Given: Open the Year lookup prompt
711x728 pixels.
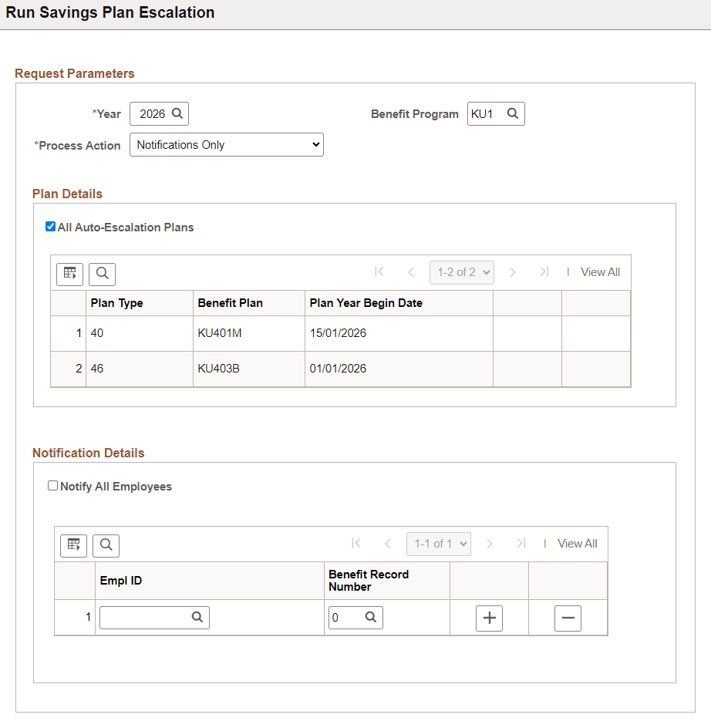Looking at the screenshot, I should (x=177, y=113).
